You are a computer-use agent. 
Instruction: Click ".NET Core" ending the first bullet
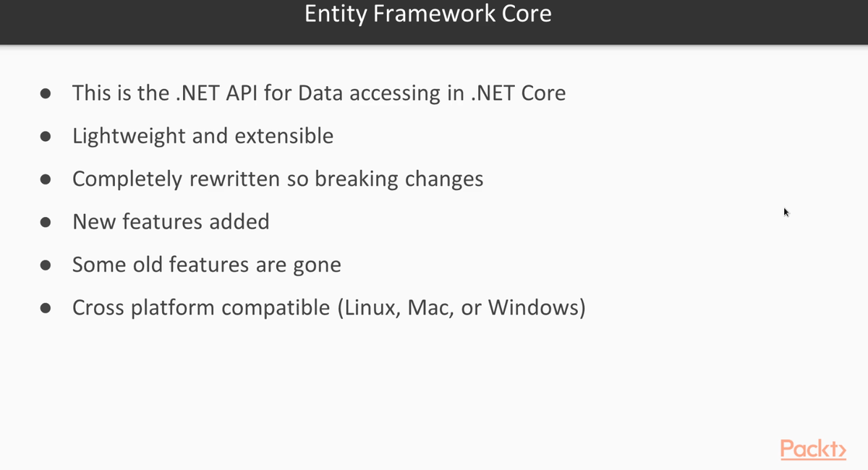[x=518, y=93]
